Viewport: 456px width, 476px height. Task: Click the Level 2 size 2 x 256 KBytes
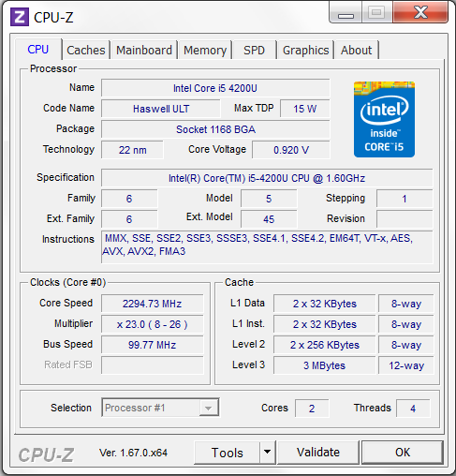pos(325,345)
